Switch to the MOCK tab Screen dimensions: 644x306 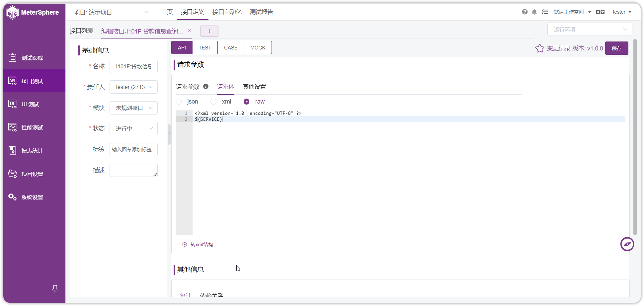point(258,47)
